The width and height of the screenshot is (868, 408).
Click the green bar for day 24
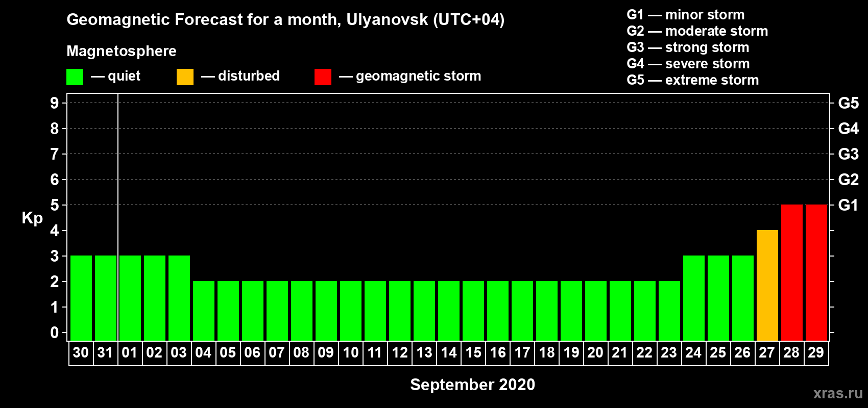click(x=694, y=298)
